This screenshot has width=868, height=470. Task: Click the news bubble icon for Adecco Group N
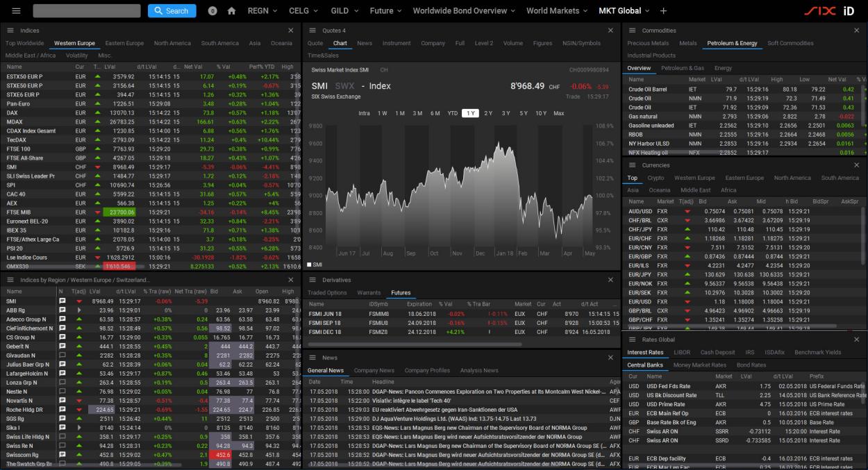(x=62, y=319)
